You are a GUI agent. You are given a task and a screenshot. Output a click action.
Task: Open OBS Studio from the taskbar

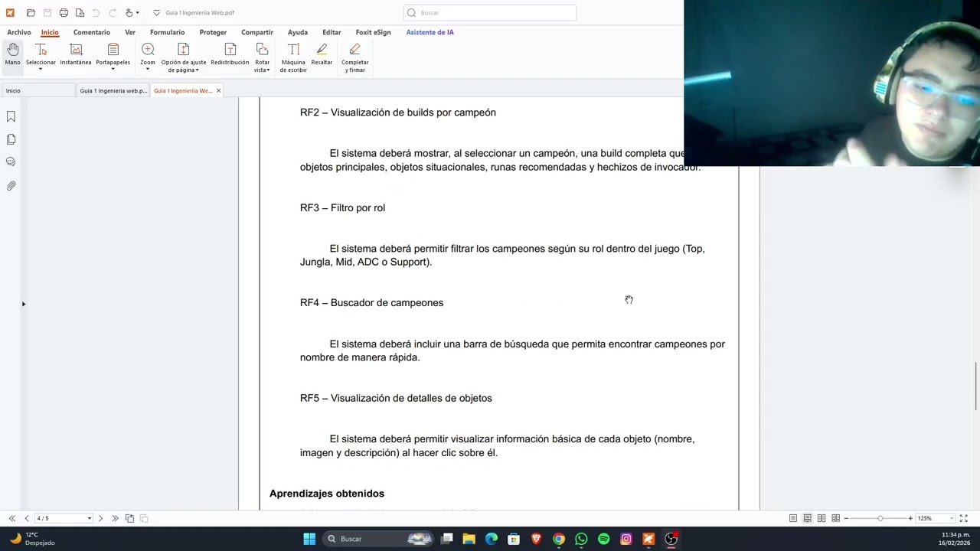pos(671,539)
